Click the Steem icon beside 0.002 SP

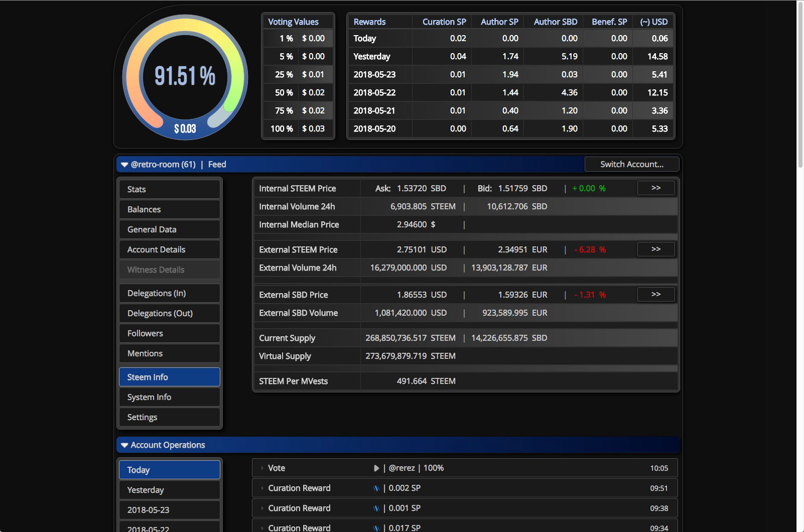tap(376, 488)
